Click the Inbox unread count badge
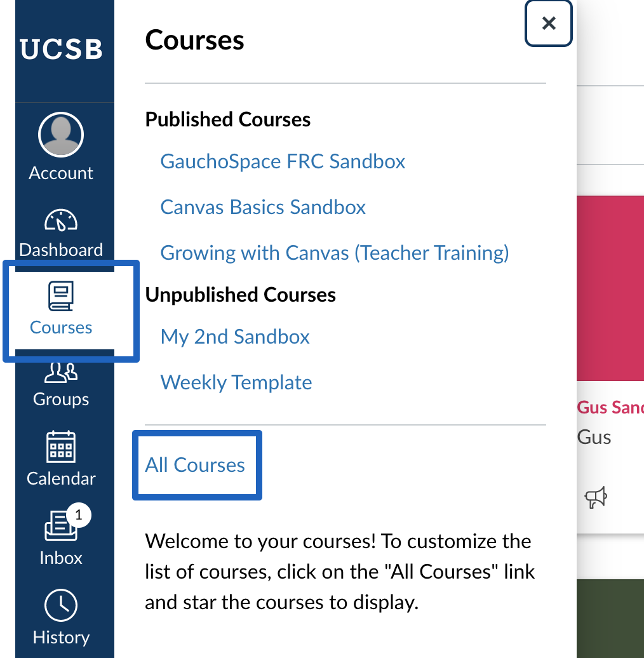The width and height of the screenshot is (644, 658). 79,515
